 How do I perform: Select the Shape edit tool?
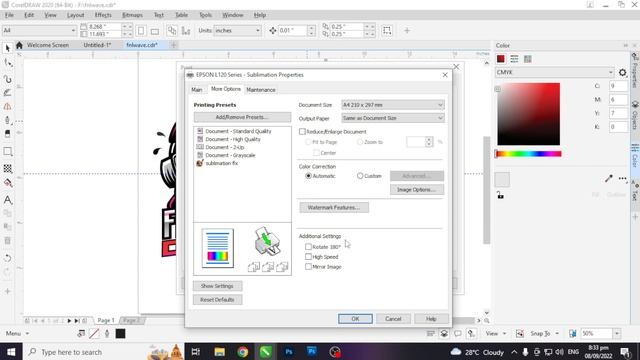click(7, 63)
